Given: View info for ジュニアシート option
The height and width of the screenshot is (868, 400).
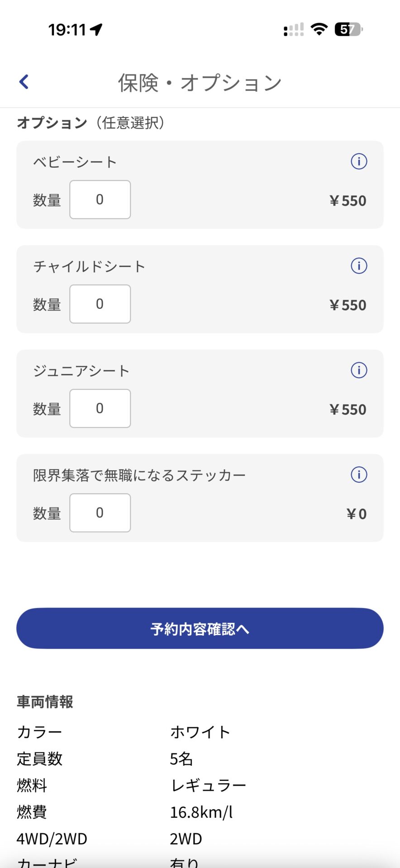Looking at the screenshot, I should pyautogui.click(x=359, y=370).
